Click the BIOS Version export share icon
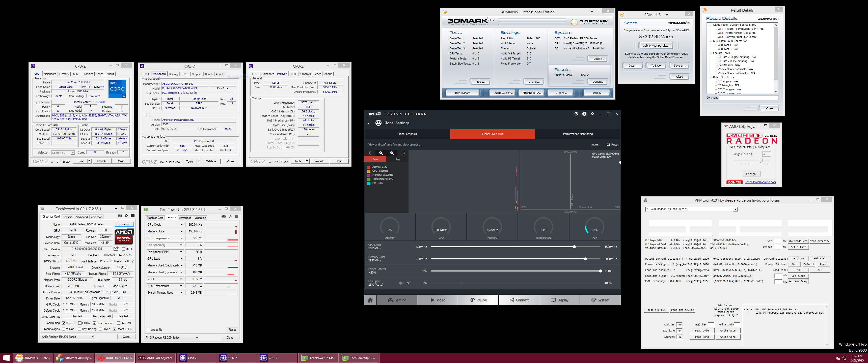The width and height of the screenshot is (868, 363). click(116, 249)
